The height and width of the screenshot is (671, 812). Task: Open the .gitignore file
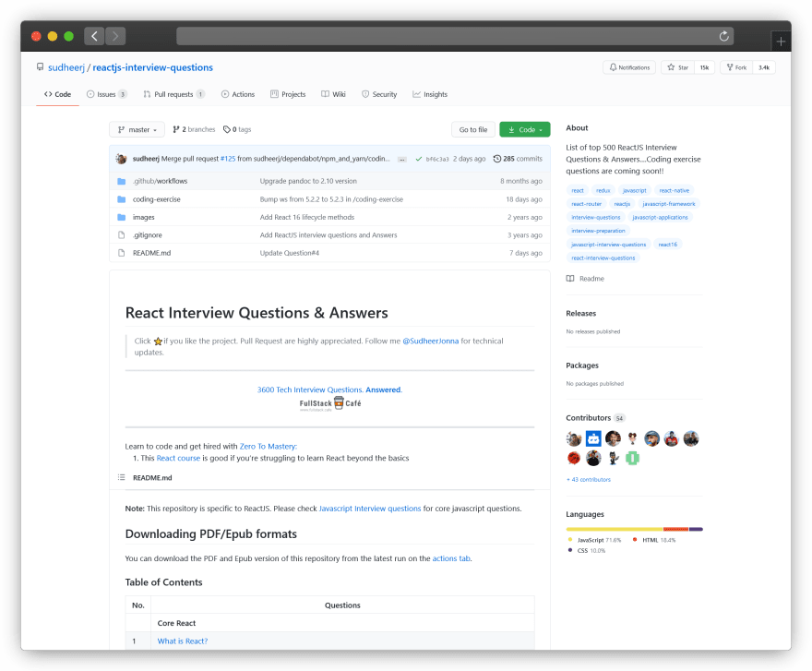tap(147, 234)
